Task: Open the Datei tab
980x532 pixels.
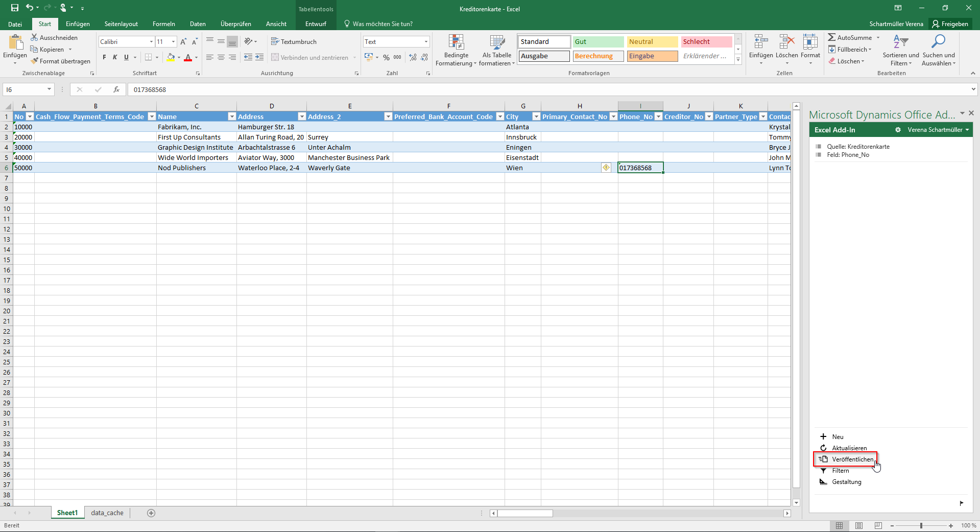Action: click(15, 24)
